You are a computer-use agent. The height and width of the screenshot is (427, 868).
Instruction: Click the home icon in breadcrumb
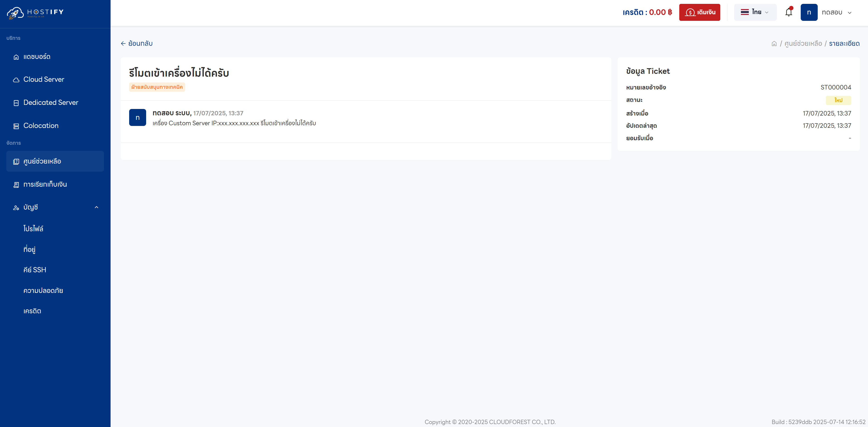click(x=774, y=43)
